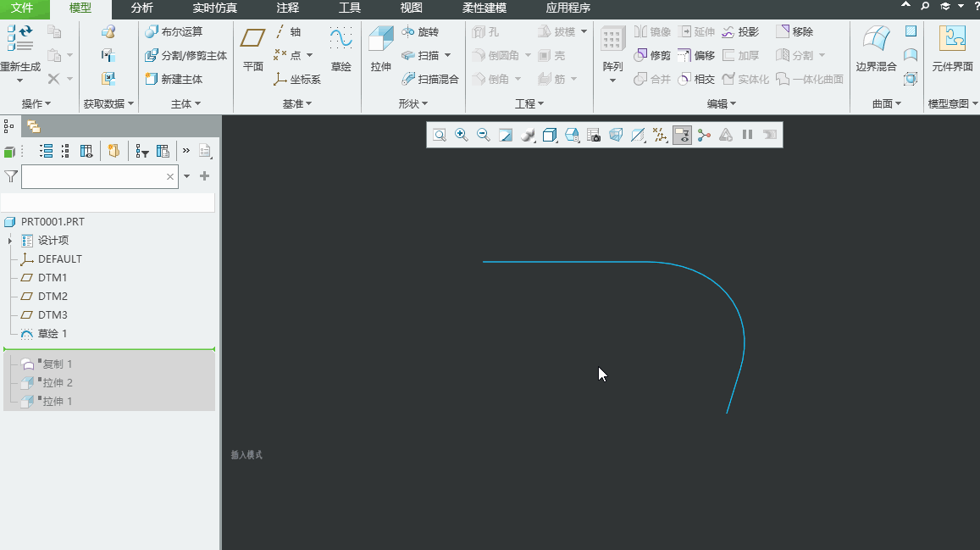The height and width of the screenshot is (550, 980).
Task: Open the View Manager camera icon
Action: click(594, 135)
